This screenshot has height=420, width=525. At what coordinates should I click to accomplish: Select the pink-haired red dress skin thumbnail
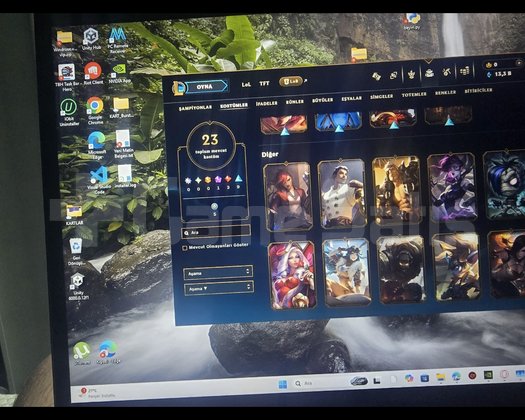tap(292, 275)
